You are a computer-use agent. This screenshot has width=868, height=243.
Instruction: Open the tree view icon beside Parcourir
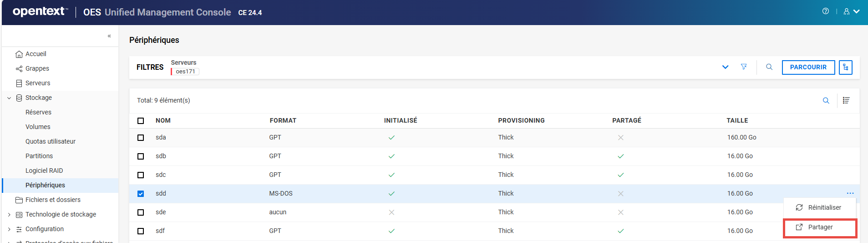click(x=845, y=67)
